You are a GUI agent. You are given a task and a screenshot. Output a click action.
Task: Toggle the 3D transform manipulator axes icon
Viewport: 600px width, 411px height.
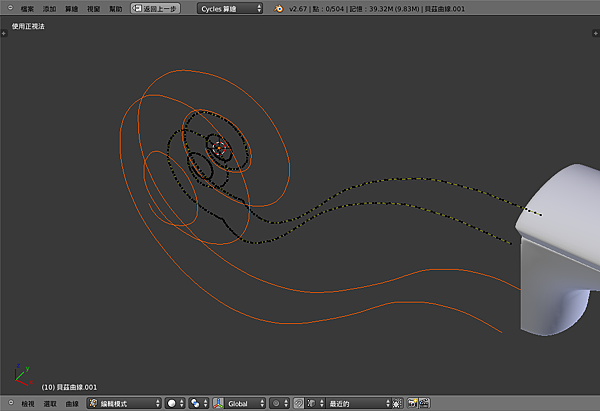(x=218, y=403)
